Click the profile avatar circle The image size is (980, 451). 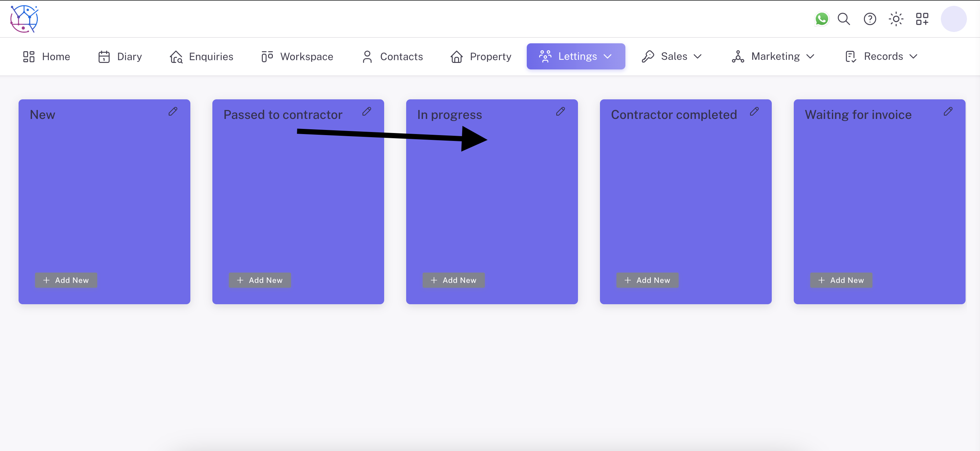pyautogui.click(x=954, y=19)
